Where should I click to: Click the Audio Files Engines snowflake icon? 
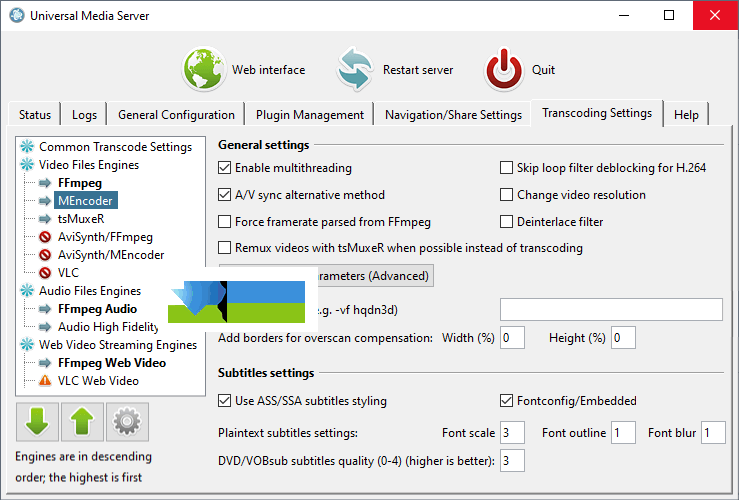[x=27, y=291]
